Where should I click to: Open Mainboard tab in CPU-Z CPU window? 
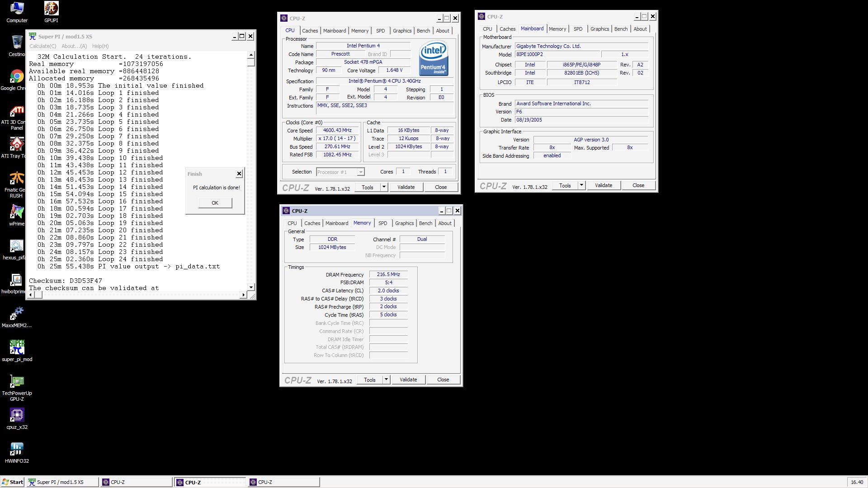[335, 31]
